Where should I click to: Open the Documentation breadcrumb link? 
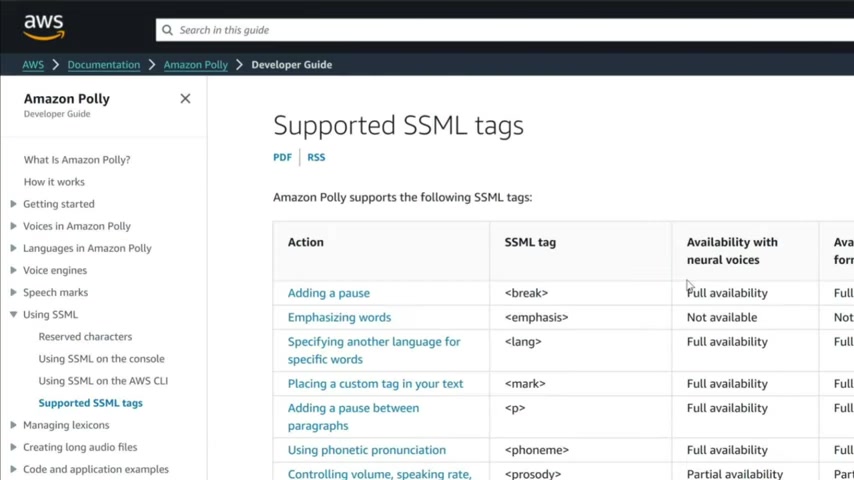103,65
